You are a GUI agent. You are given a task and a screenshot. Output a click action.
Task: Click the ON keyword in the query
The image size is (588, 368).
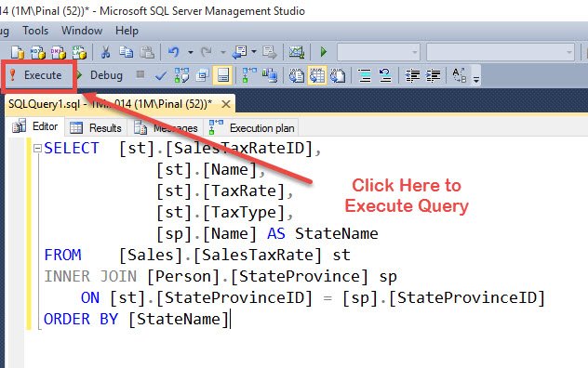pos(90,298)
